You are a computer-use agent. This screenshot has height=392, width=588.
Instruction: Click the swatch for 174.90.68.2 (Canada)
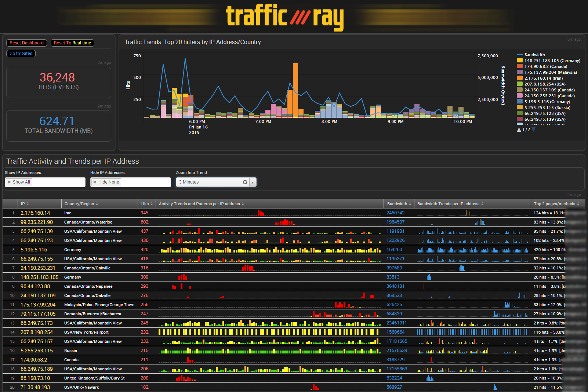click(x=519, y=66)
